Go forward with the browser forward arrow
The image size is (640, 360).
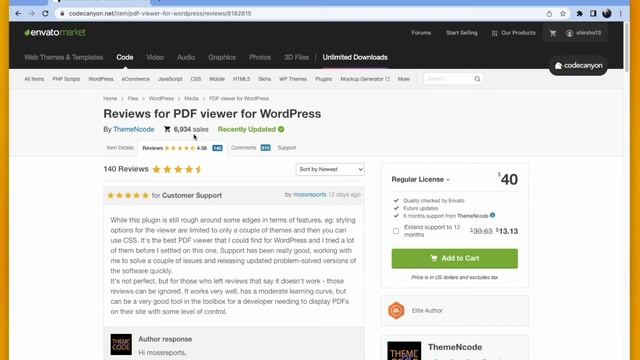click(x=32, y=13)
